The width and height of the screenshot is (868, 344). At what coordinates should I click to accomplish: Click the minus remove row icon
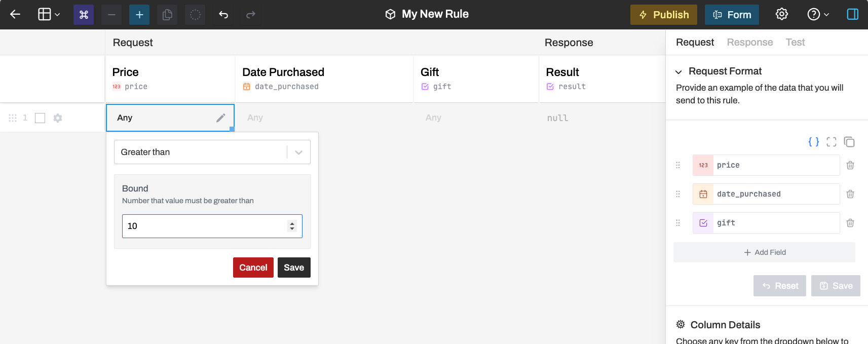pyautogui.click(x=111, y=15)
